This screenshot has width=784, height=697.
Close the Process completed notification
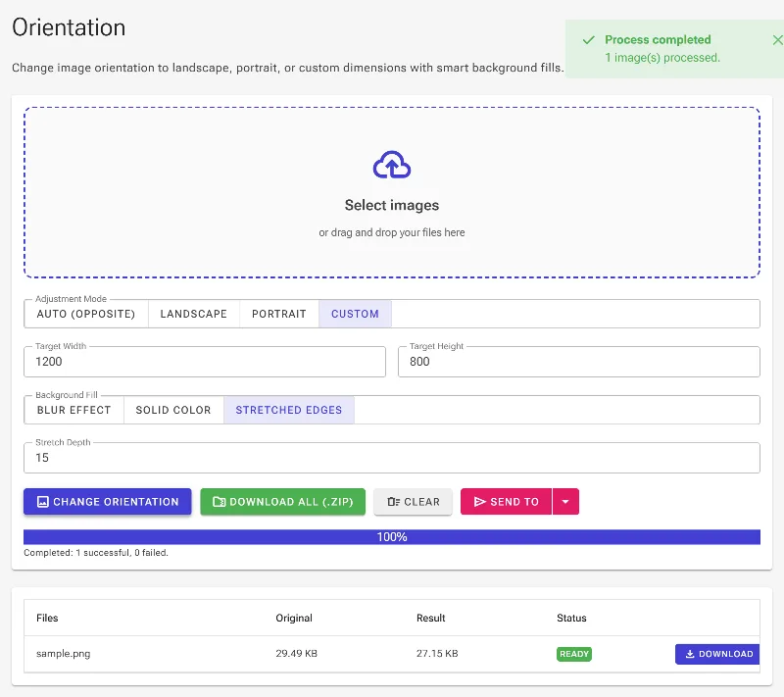point(777,40)
